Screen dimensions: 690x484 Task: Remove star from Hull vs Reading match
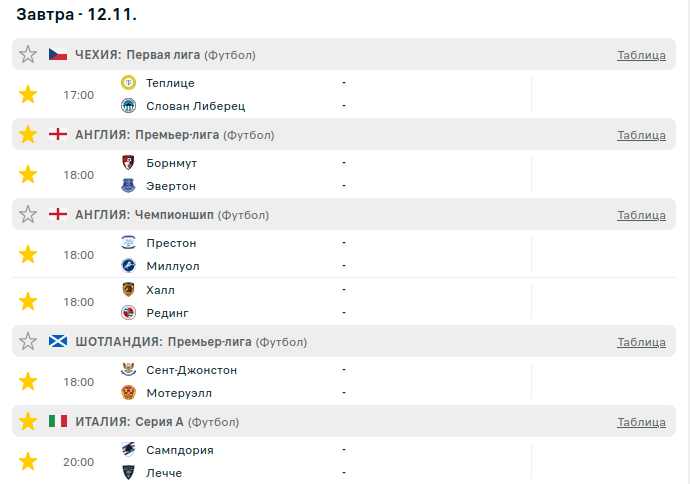click(28, 301)
